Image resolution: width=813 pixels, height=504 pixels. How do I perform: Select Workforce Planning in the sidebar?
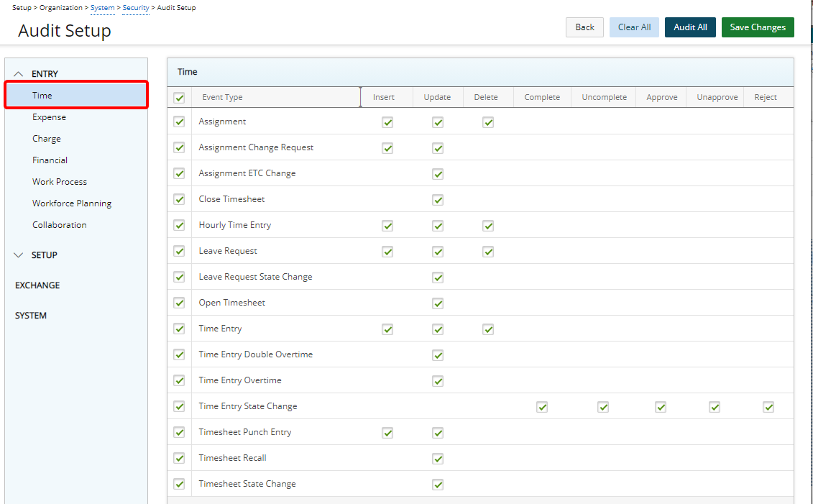pyautogui.click(x=72, y=203)
